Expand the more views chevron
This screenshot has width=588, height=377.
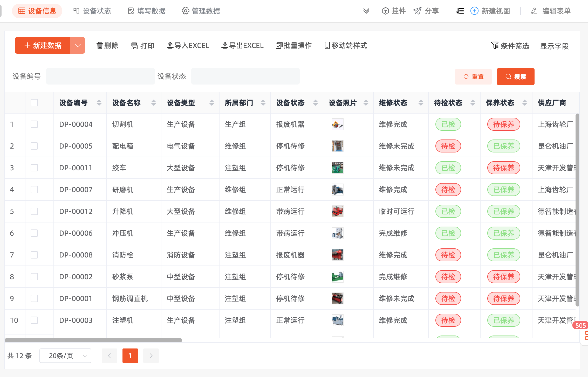[366, 11]
